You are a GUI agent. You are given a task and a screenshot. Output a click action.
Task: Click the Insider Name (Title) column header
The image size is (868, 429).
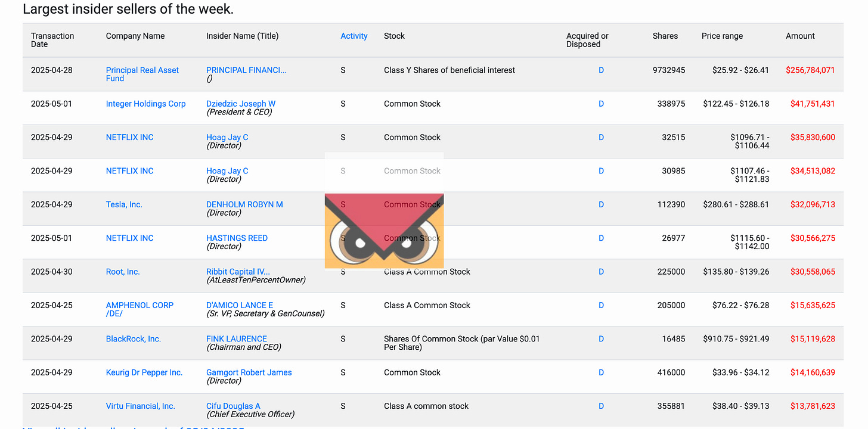[243, 36]
